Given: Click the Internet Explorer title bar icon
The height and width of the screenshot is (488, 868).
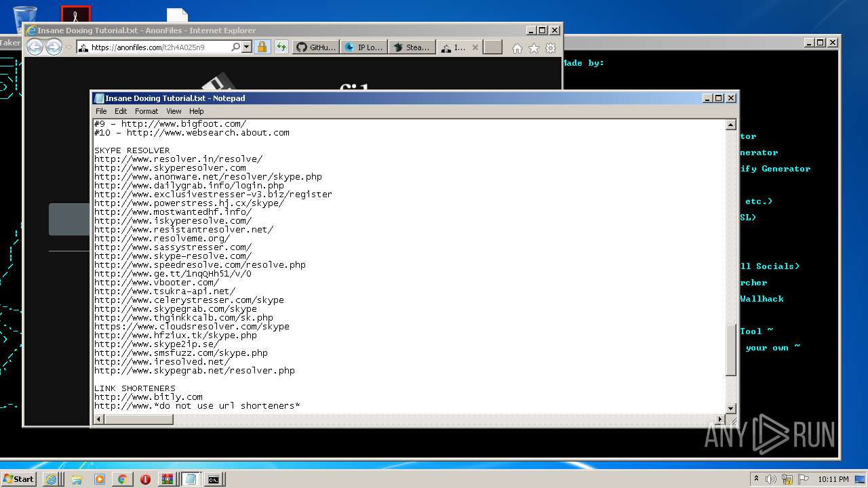Looking at the screenshot, I should [x=31, y=30].
